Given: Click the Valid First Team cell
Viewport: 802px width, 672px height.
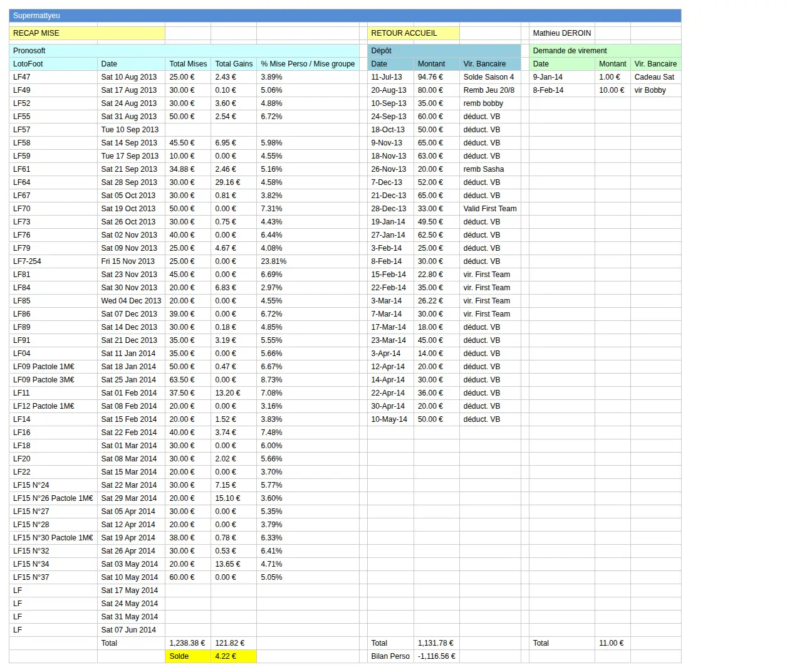Looking at the screenshot, I should pyautogui.click(x=490, y=209).
